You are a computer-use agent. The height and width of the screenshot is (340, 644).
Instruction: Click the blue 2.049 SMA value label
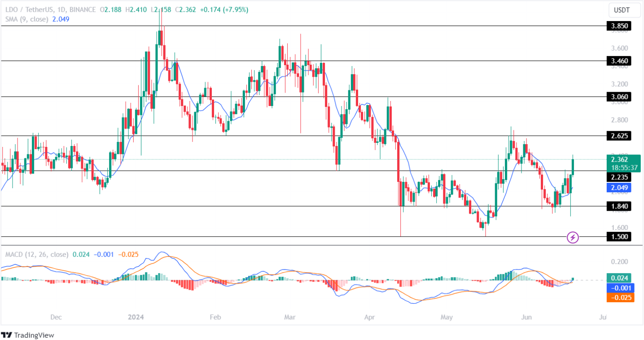[x=619, y=188]
